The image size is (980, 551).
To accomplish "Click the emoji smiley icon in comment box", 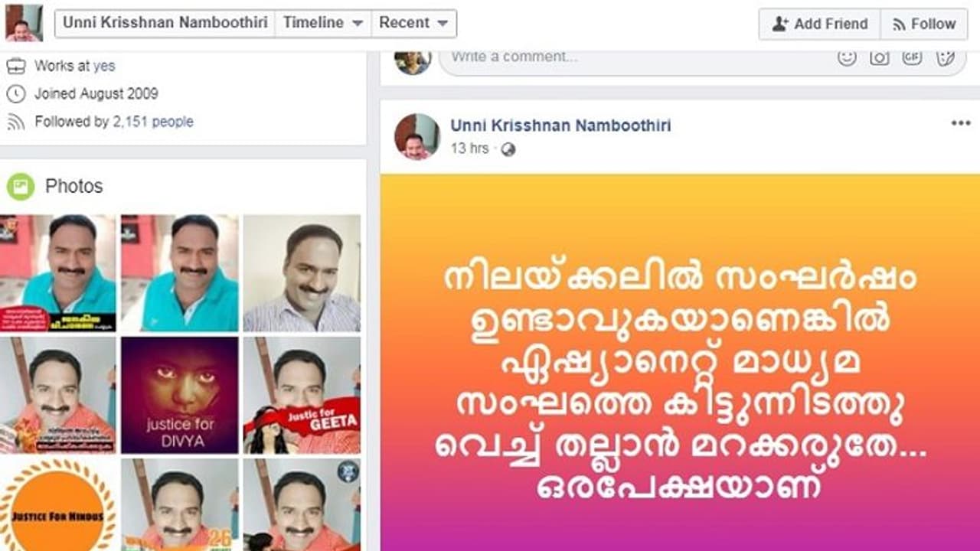I will (x=846, y=57).
